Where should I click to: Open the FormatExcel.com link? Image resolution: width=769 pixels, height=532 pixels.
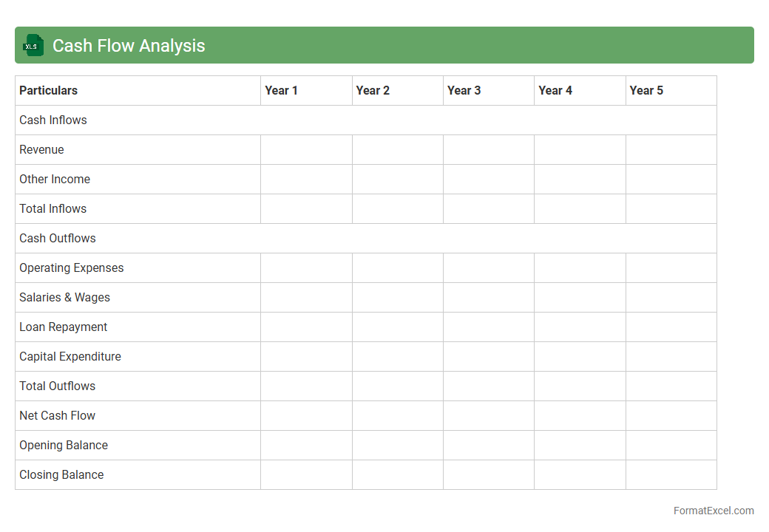point(713,511)
